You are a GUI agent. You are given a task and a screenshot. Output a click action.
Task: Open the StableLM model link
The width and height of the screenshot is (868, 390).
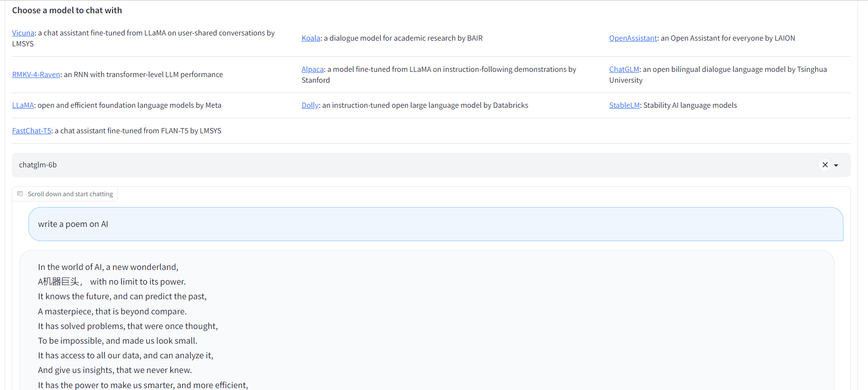click(625, 105)
